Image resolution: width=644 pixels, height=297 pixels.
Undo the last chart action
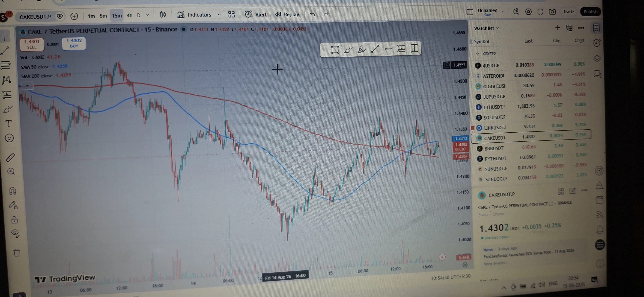point(312,14)
